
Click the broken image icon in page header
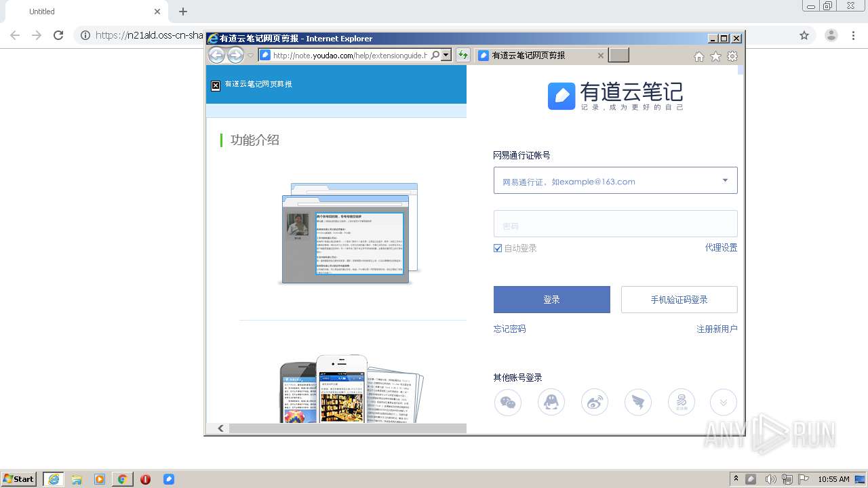[x=216, y=85]
